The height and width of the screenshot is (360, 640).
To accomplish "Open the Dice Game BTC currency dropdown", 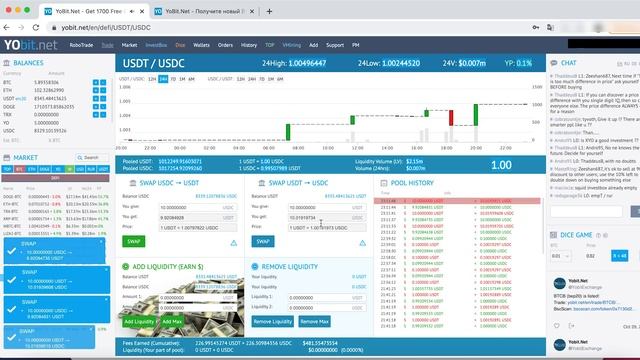I will click(560, 256).
